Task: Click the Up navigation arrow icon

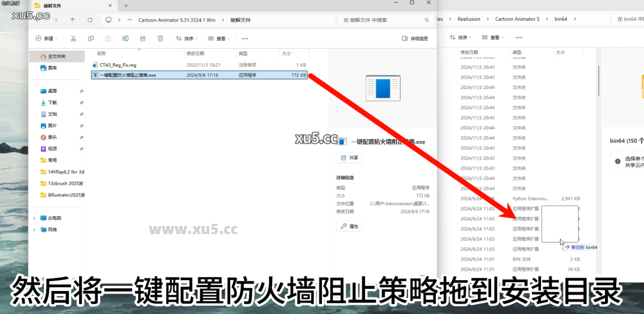Action: click(x=72, y=20)
